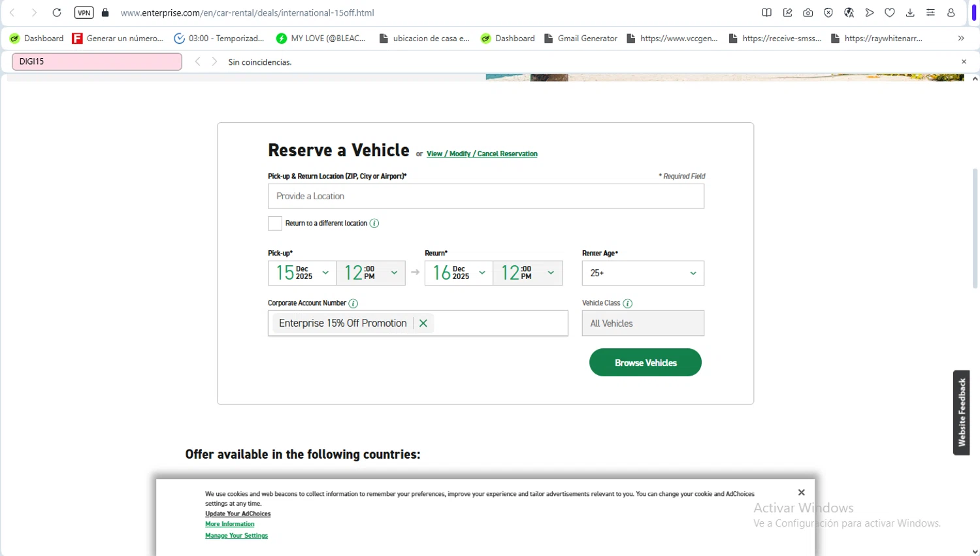Open the snapshot camera tool
Image resolution: width=980 pixels, height=556 pixels.
coord(808,12)
